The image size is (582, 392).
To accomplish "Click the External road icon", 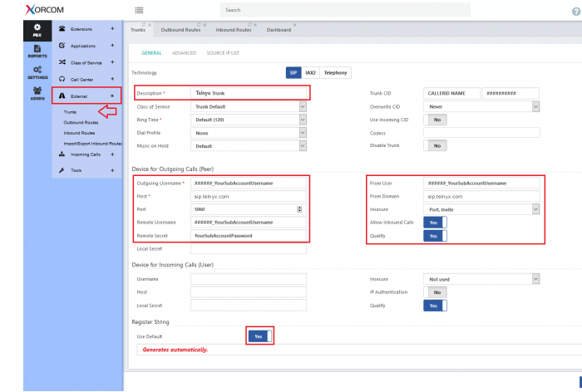I will pyautogui.click(x=62, y=96).
